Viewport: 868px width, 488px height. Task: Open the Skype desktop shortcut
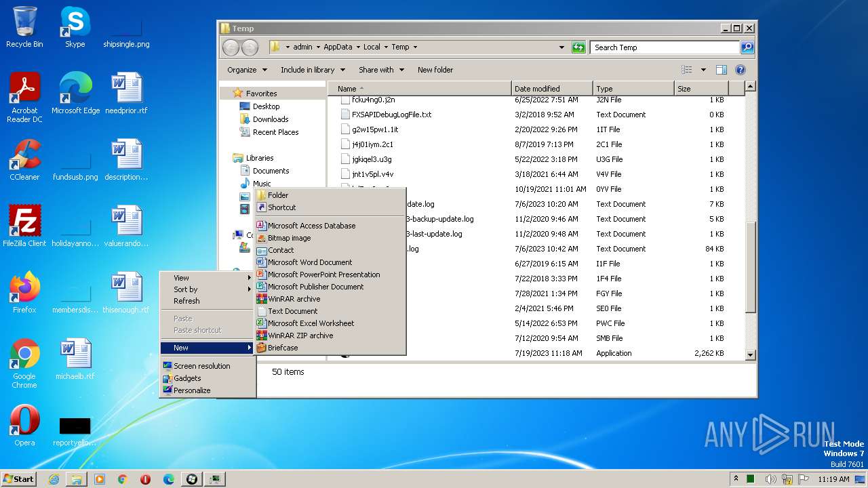tap(75, 27)
